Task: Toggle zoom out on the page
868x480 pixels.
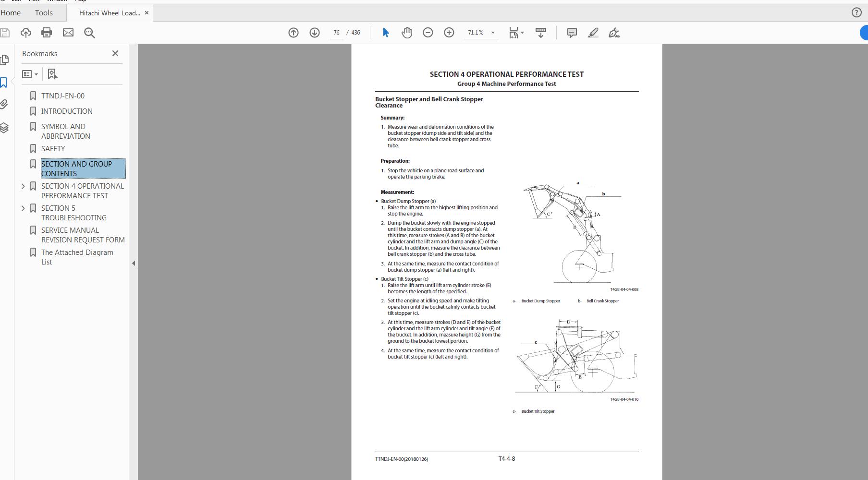Action: (427, 33)
